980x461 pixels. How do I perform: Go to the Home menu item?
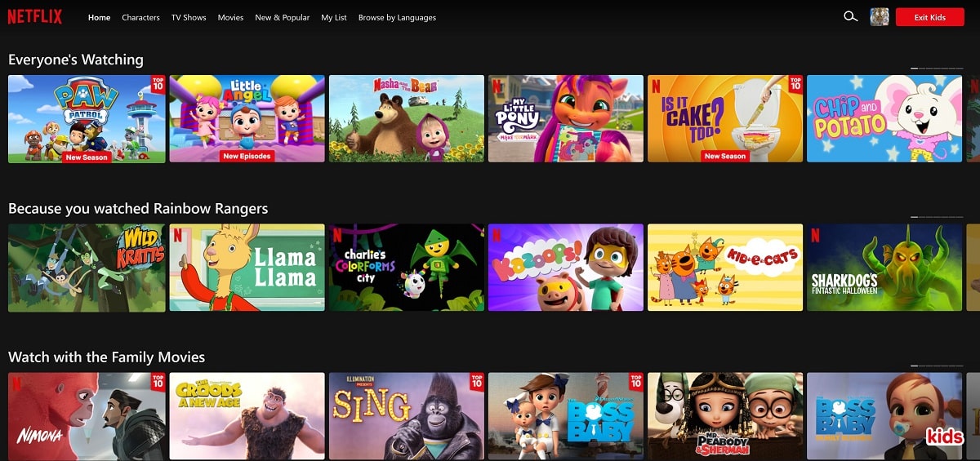click(x=99, y=17)
